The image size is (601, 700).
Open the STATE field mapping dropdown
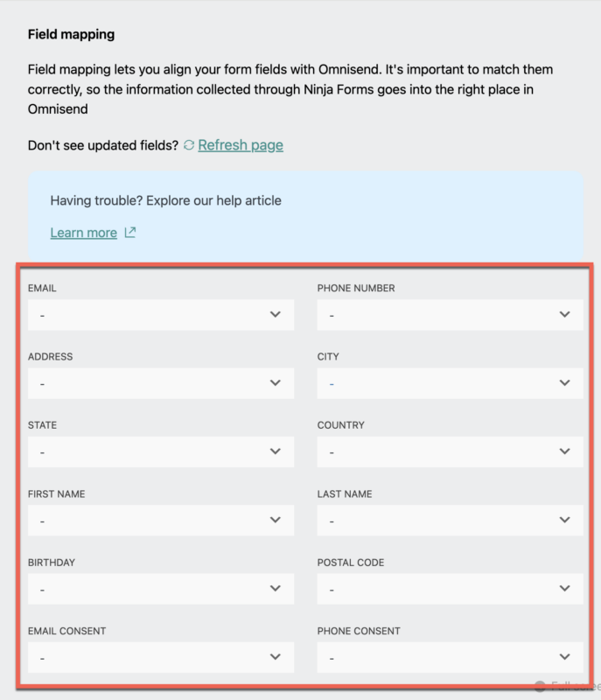[x=160, y=451]
